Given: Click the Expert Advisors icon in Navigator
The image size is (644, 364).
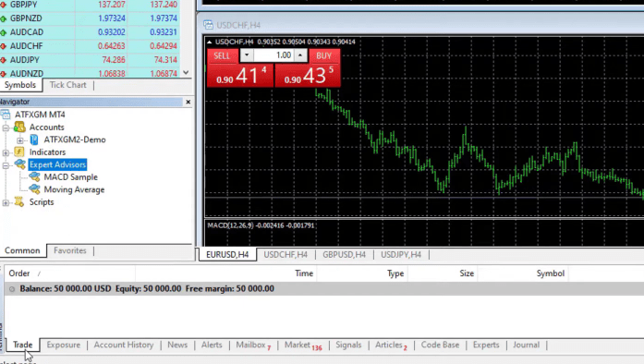Looking at the screenshot, I should tap(20, 164).
